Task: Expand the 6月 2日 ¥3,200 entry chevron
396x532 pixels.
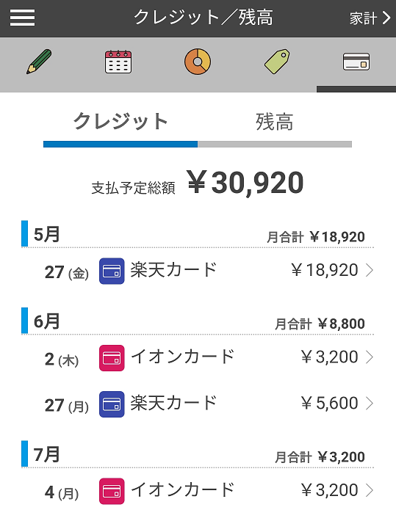Action: coord(370,357)
